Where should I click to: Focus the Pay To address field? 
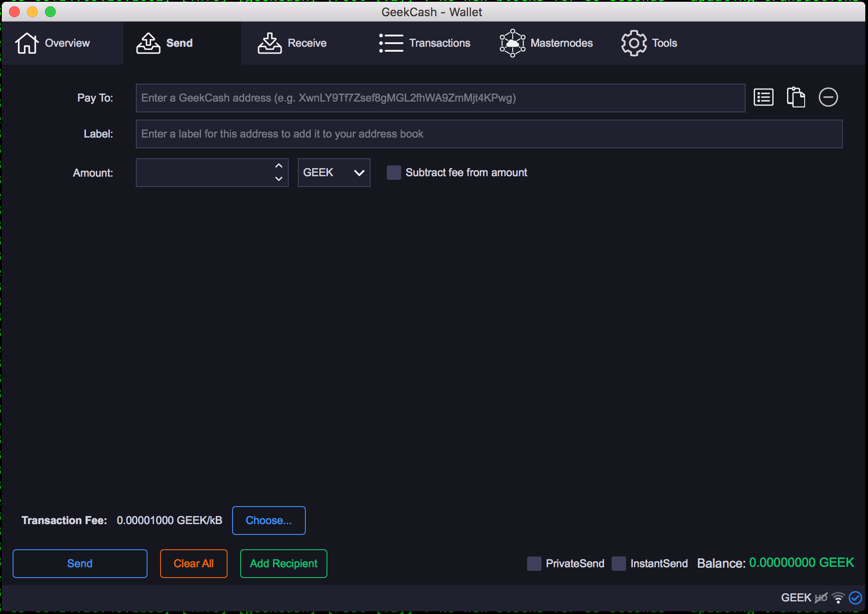point(440,98)
